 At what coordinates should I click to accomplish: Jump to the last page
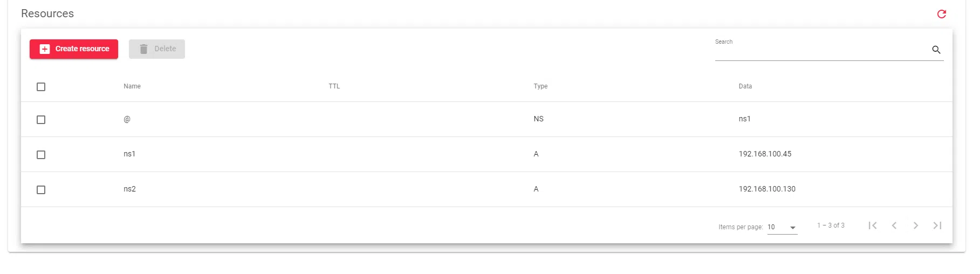point(937,225)
